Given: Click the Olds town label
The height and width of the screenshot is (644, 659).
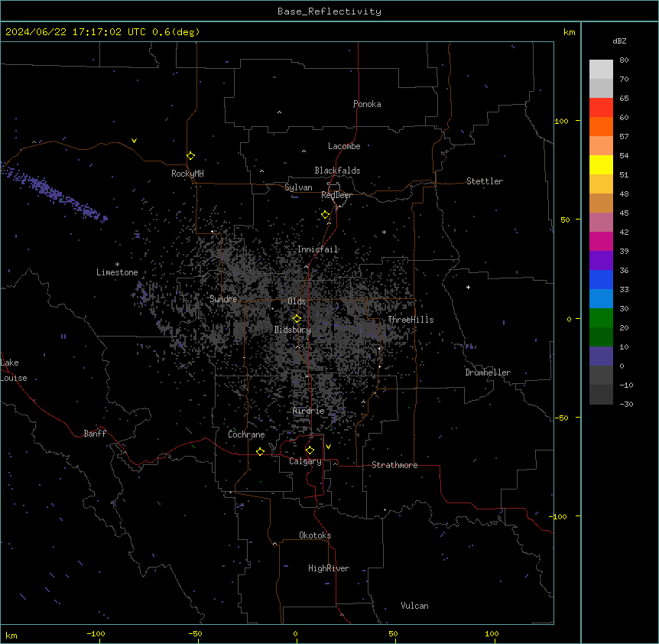Looking at the screenshot, I should pyautogui.click(x=297, y=301).
